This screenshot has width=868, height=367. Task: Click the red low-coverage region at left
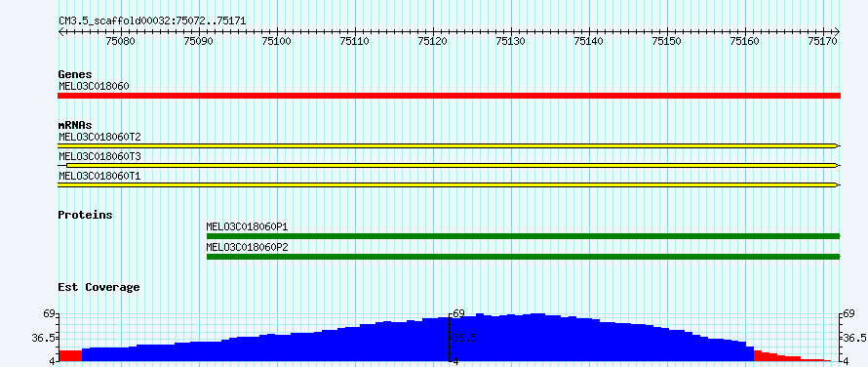70,356
